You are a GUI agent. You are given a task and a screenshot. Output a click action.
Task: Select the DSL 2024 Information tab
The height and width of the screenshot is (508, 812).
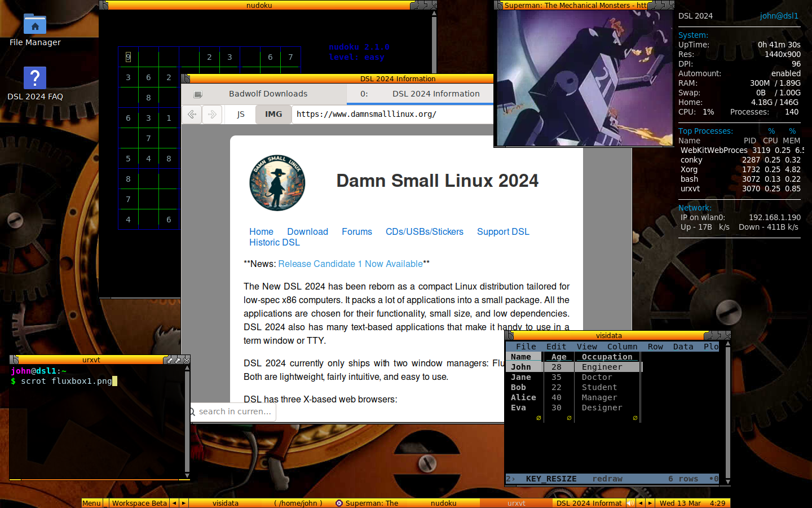coord(420,94)
